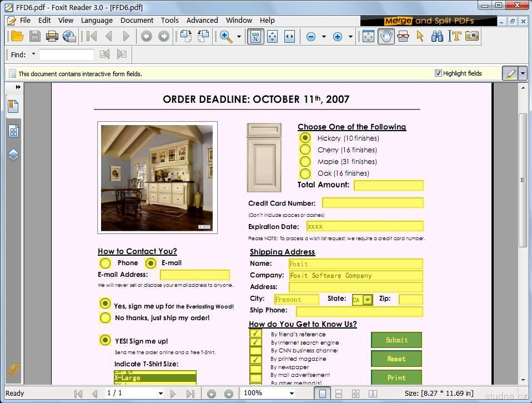Open the Bookmarks panel icon
The image size is (532, 403).
(13, 107)
